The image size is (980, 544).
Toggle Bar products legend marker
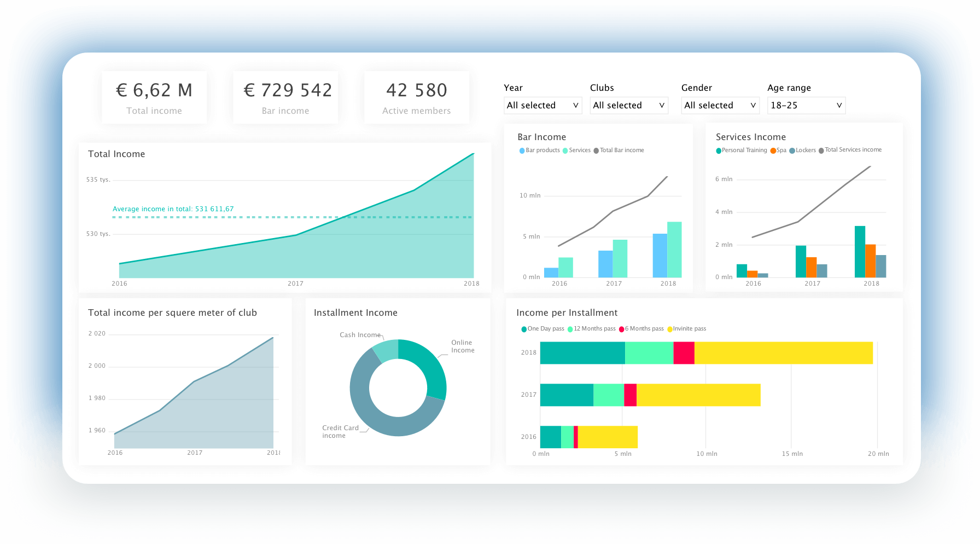click(x=522, y=151)
